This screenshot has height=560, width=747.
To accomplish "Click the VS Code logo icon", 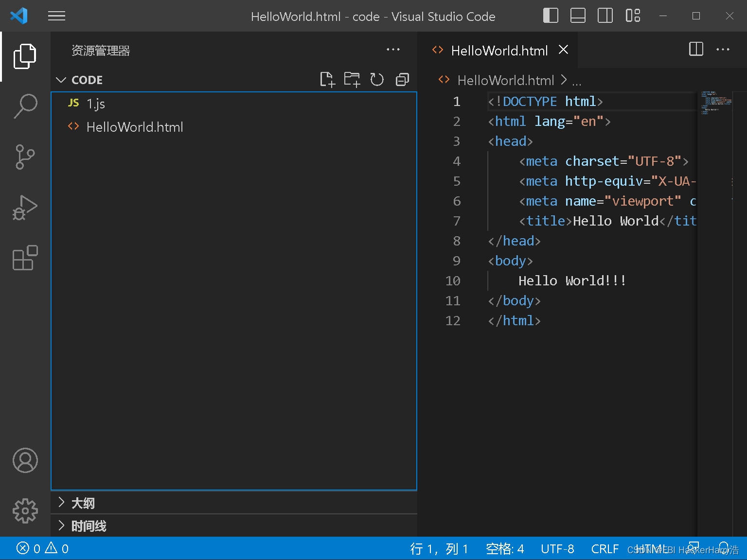I will click(19, 16).
